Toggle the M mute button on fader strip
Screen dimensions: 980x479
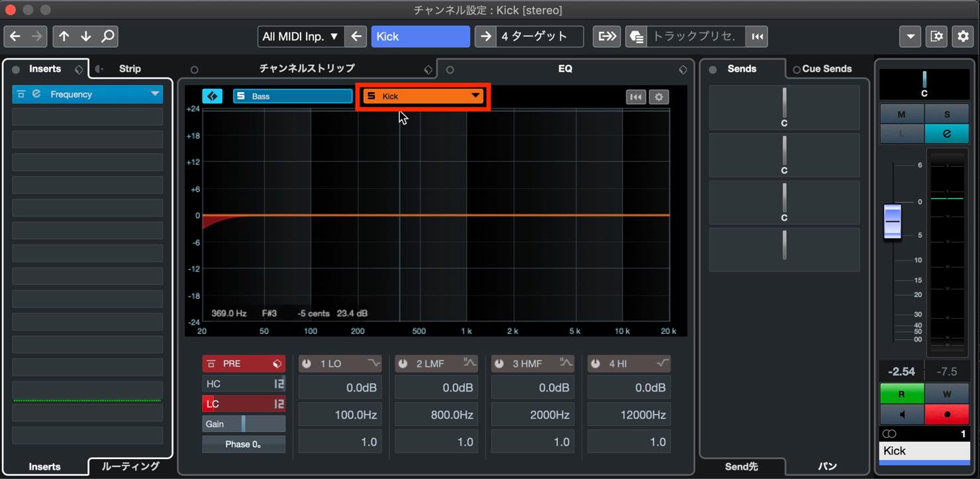[901, 114]
